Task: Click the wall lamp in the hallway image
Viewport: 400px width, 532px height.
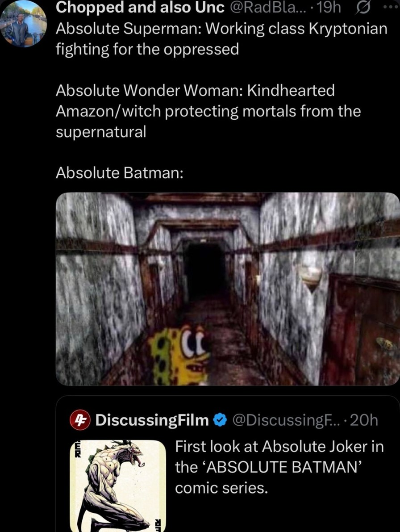Action: coord(311,277)
